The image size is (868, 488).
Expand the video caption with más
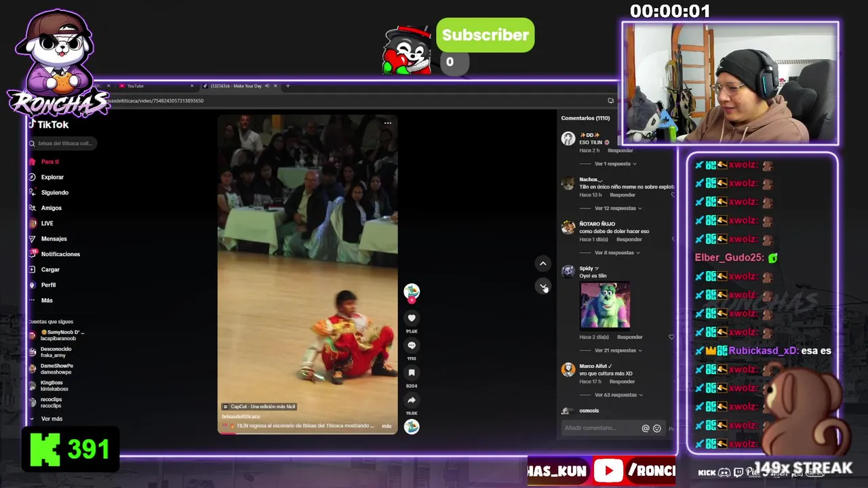(x=387, y=426)
